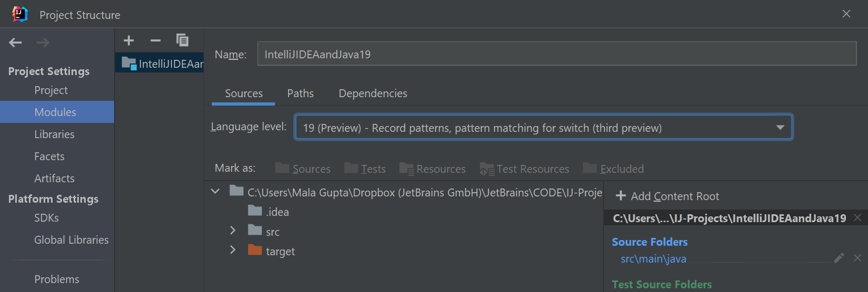
Task: Click the forward navigation arrow
Action: click(43, 43)
